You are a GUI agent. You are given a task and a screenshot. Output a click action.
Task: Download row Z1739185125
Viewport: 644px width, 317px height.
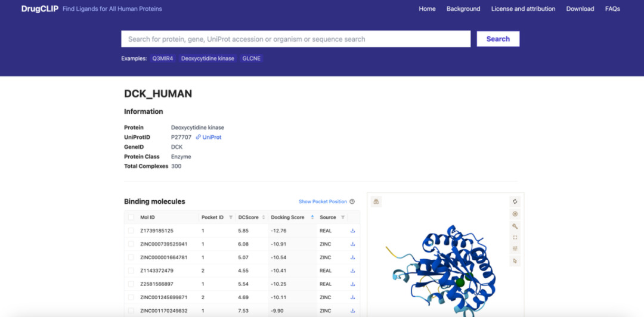click(352, 231)
